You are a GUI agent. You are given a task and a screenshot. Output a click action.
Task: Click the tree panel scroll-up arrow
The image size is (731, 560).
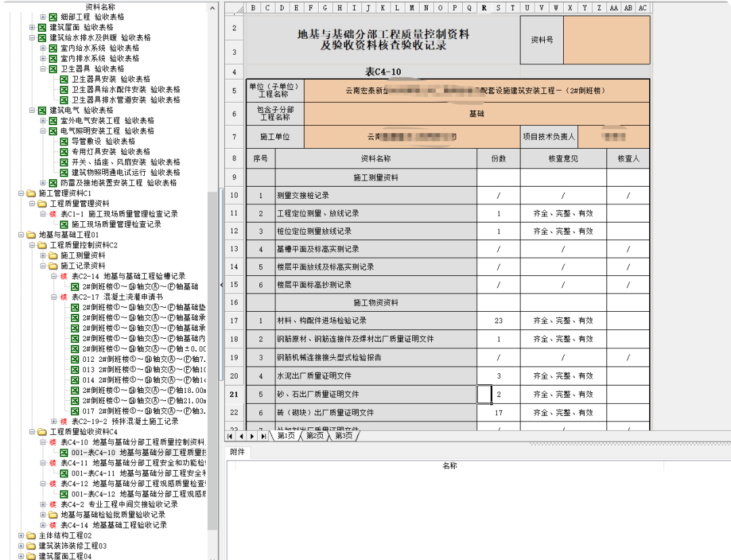(213, 8)
